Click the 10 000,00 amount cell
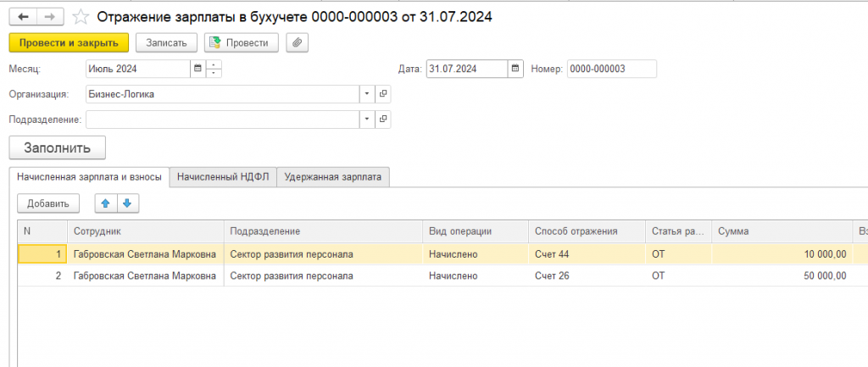The image size is (868, 367). [x=782, y=254]
